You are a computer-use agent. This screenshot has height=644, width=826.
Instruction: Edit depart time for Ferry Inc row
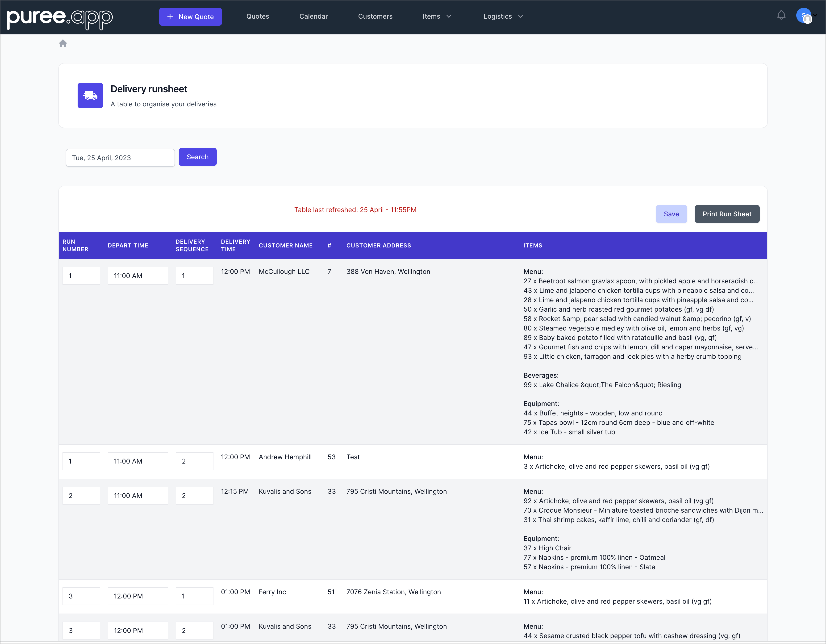[x=138, y=596]
